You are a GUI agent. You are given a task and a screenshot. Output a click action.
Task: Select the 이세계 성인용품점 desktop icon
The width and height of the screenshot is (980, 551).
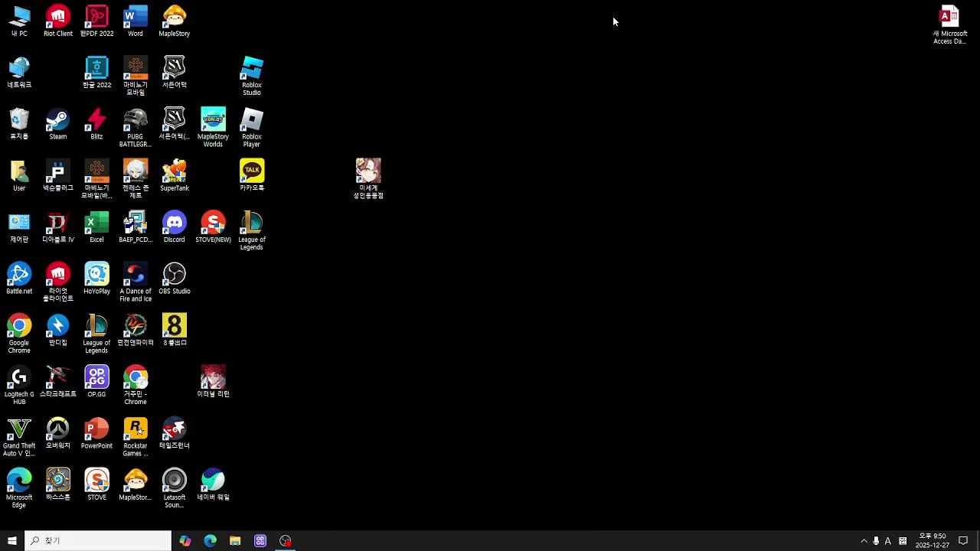tap(368, 179)
